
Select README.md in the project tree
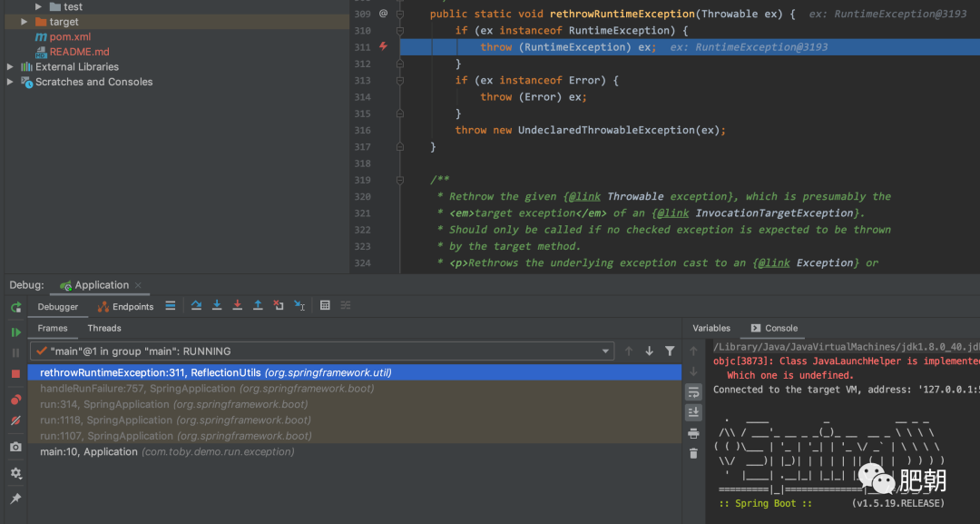point(73,52)
